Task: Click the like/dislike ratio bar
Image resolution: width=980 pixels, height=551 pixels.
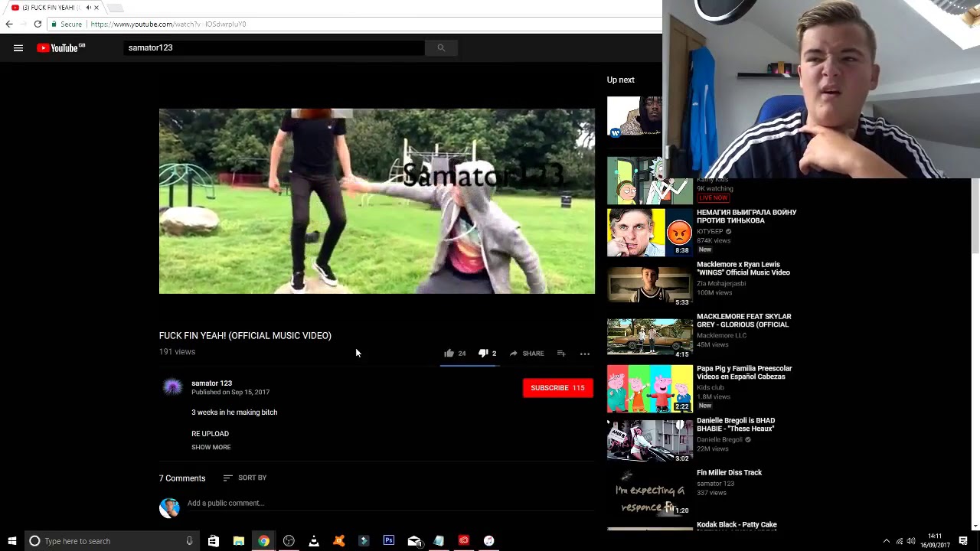Action: 469,366
